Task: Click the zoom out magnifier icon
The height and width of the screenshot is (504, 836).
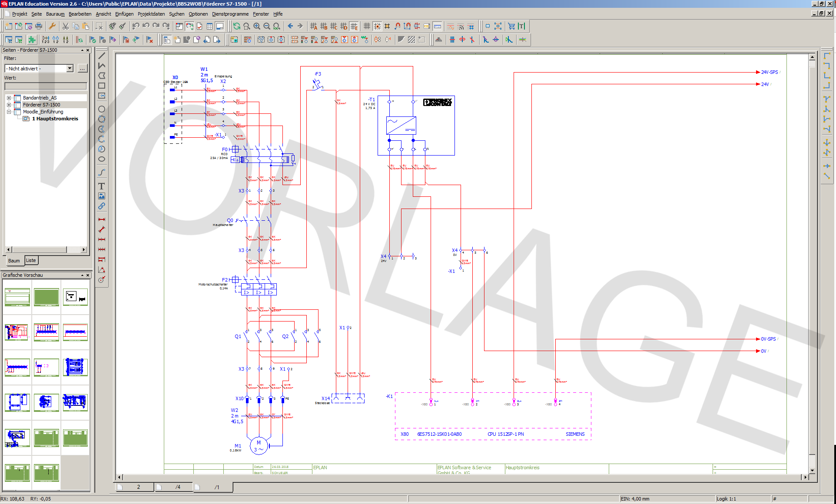Action: [x=267, y=26]
